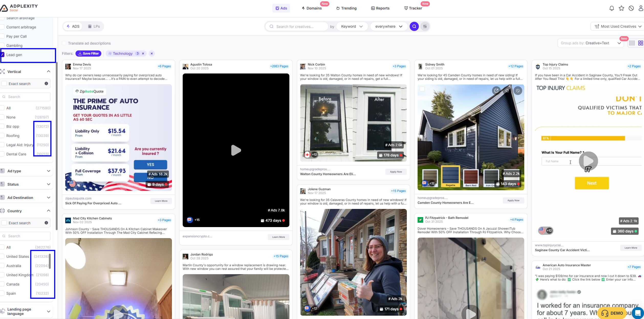644x319 pixels.
Task: Open the Sidney Smith ad in new tab icon
Action: pos(496,90)
